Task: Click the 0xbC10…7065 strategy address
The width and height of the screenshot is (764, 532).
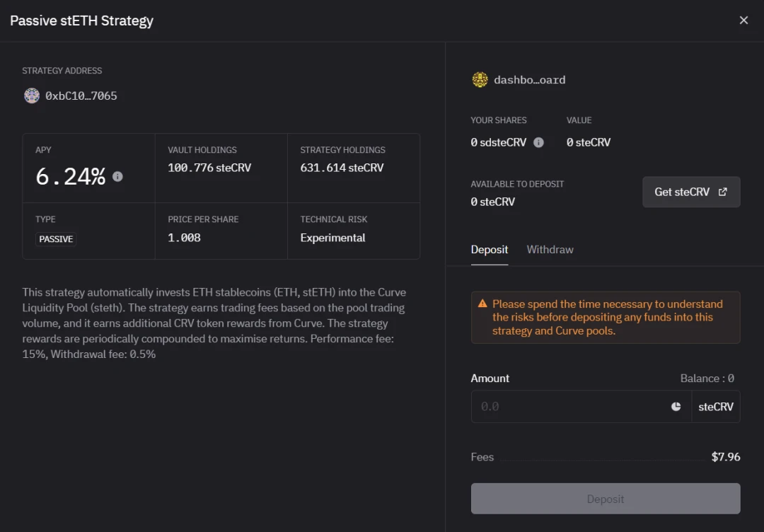Action: [81, 96]
